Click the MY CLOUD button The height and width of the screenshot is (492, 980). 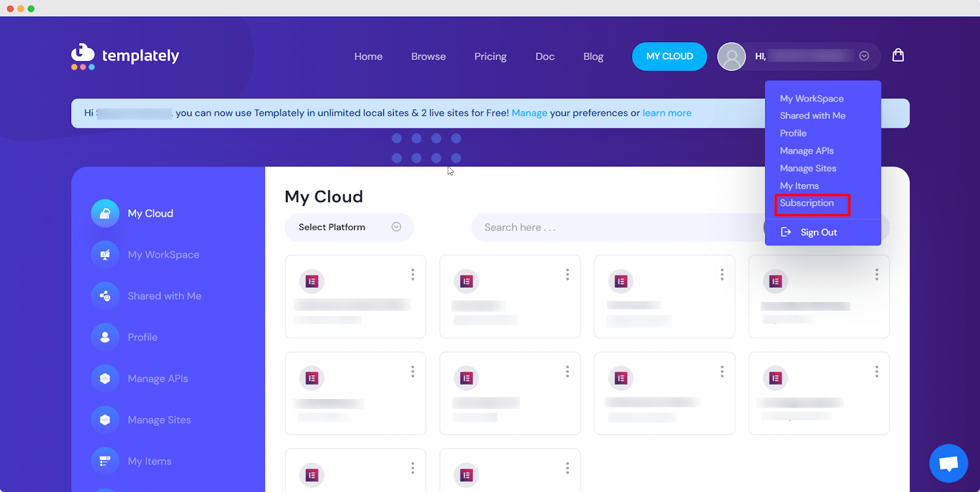tap(669, 56)
